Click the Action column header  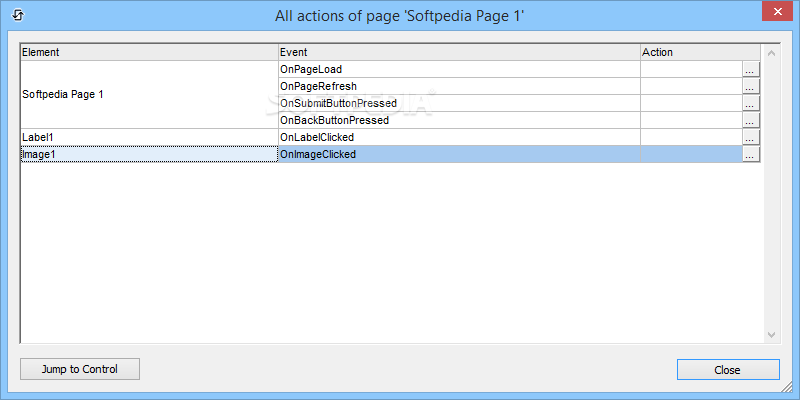[x=701, y=53]
